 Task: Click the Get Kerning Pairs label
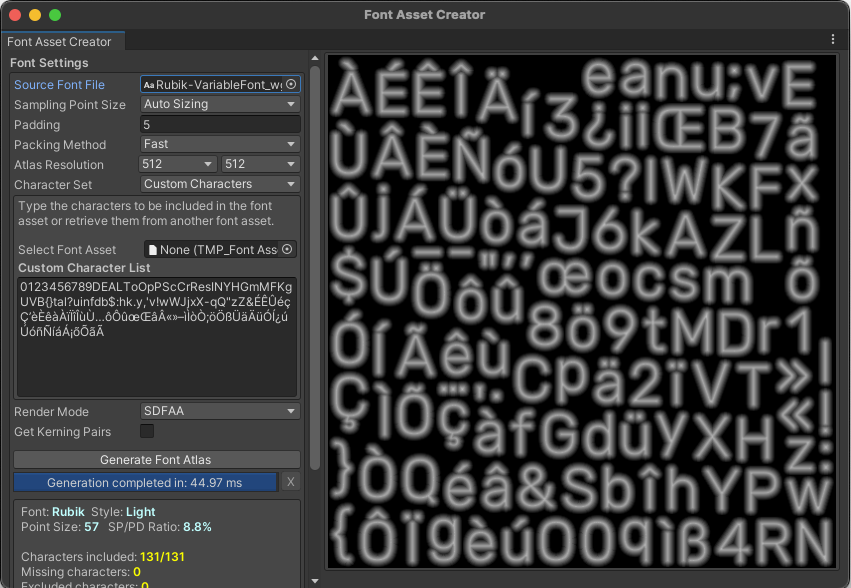[x=62, y=432]
